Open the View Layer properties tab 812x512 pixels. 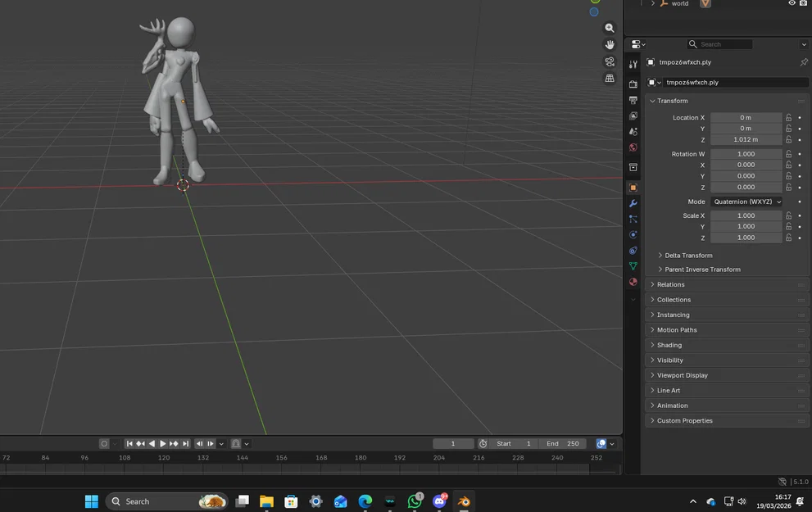[633, 116]
